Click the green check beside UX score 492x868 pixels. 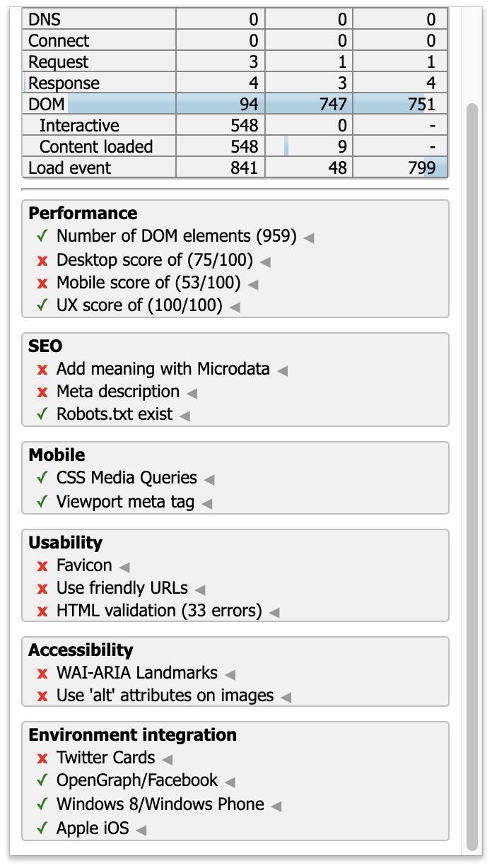(42, 306)
